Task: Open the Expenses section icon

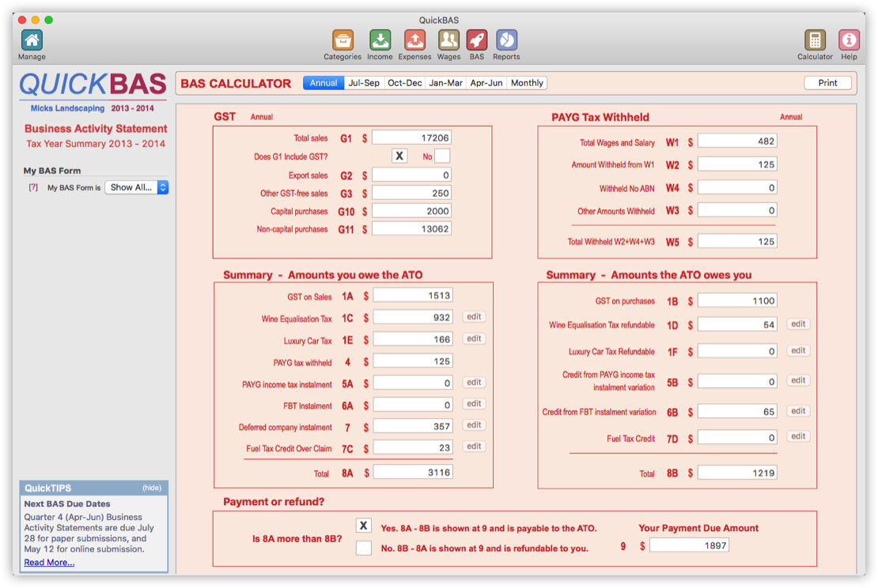Action: click(414, 39)
